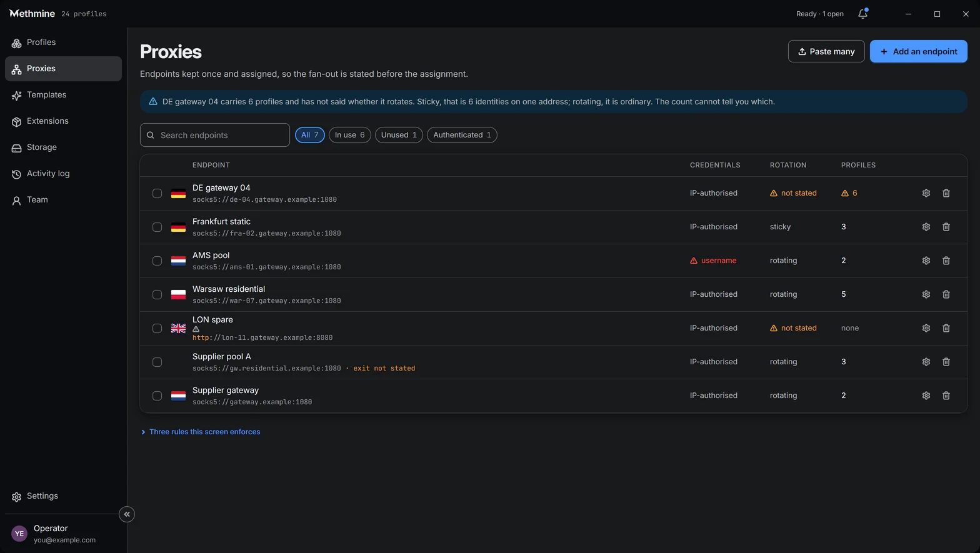The image size is (980, 553).
Task: Select the DE gateway 04 checkbox
Action: coord(157,194)
